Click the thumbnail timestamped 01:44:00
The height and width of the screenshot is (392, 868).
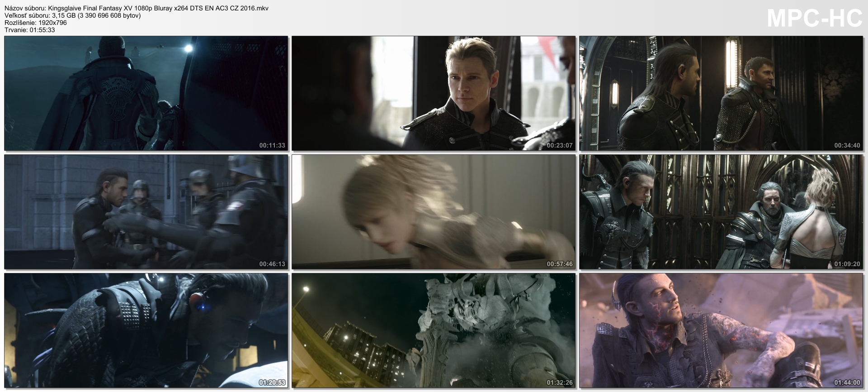(721, 330)
